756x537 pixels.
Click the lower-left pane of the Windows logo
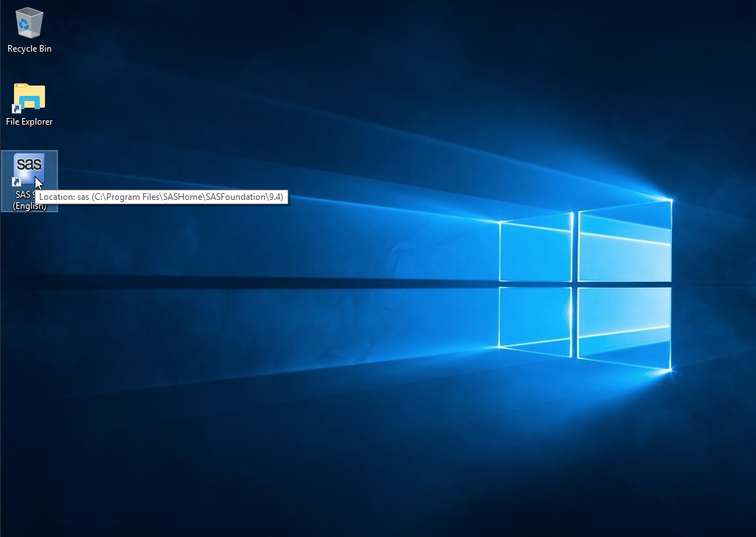(x=536, y=317)
